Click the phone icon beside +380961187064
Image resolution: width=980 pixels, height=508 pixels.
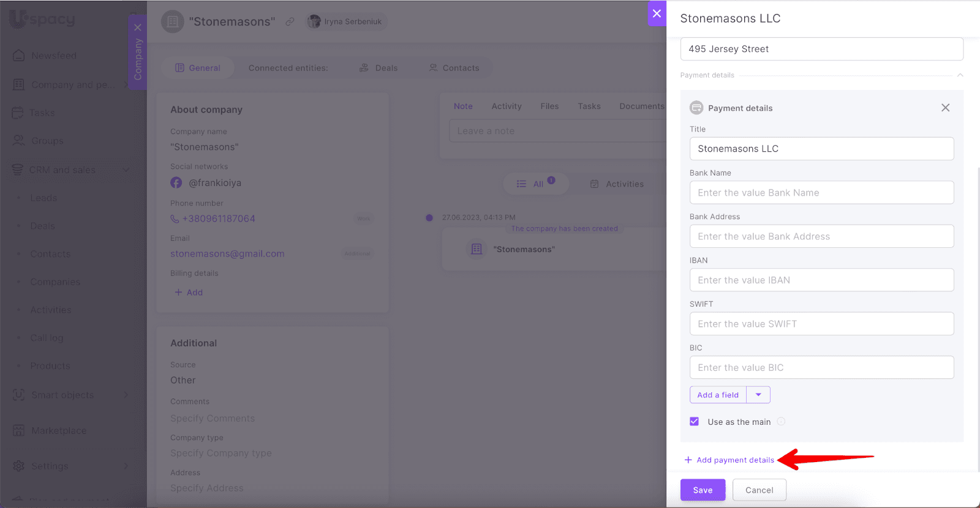(x=175, y=219)
